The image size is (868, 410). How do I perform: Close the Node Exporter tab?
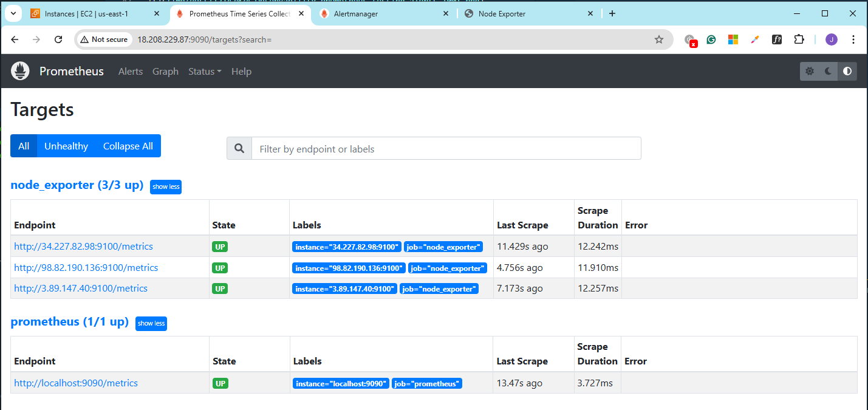591,13
